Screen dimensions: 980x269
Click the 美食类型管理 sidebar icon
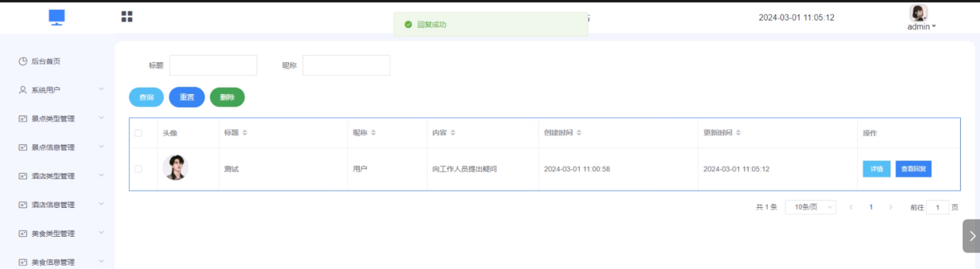pyautogui.click(x=23, y=234)
